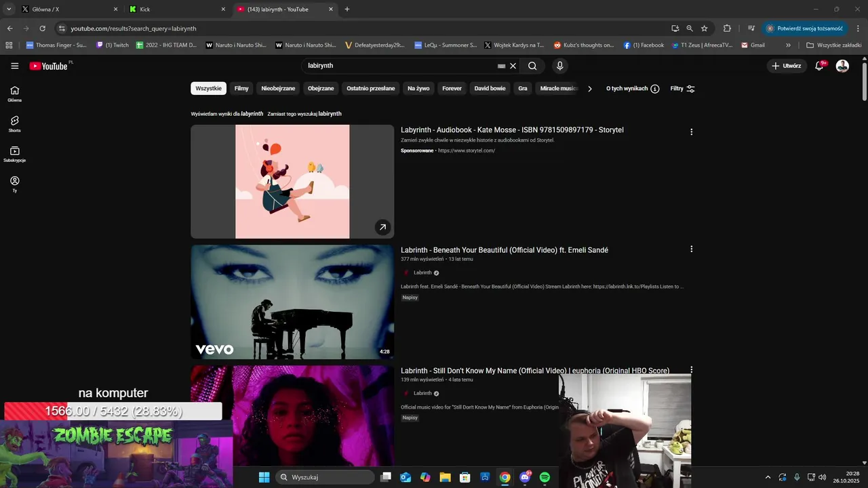The height and width of the screenshot is (488, 868).
Task: Open Shorts from the sidebar
Action: tap(15, 123)
